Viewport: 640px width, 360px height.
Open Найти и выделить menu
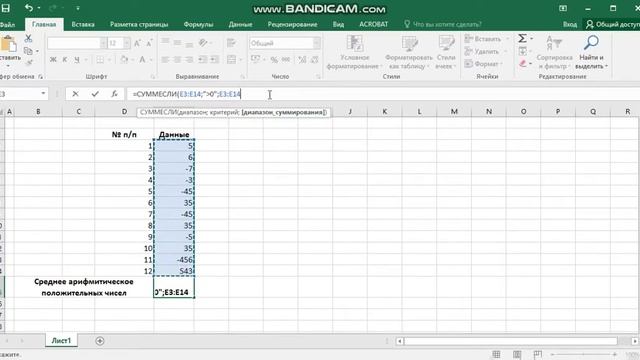591,52
